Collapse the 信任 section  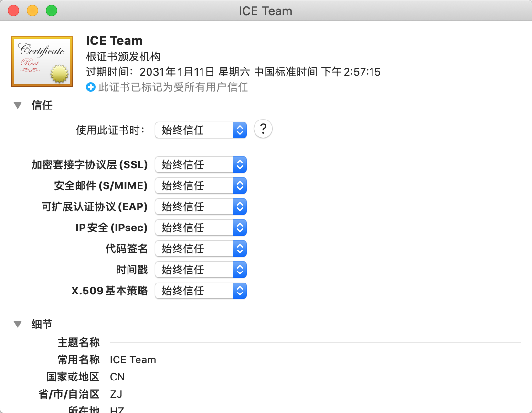(x=18, y=106)
